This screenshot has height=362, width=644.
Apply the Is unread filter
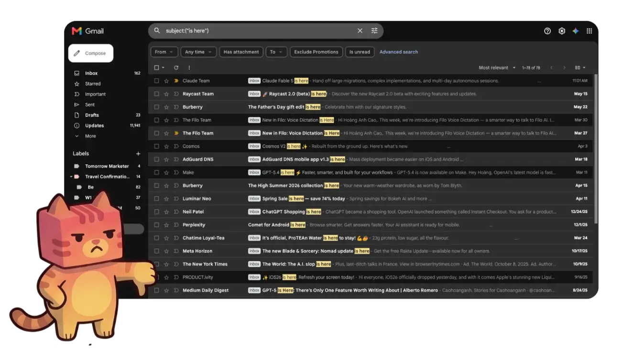pyautogui.click(x=360, y=52)
